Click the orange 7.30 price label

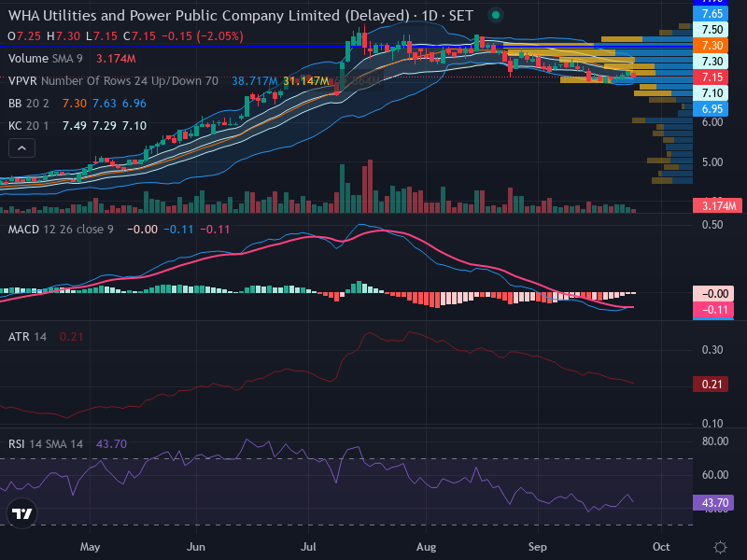click(711, 45)
